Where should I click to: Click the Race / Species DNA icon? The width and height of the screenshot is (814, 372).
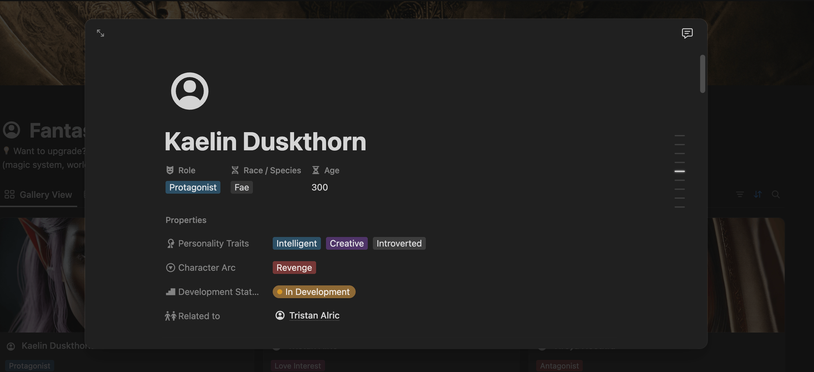pos(235,170)
